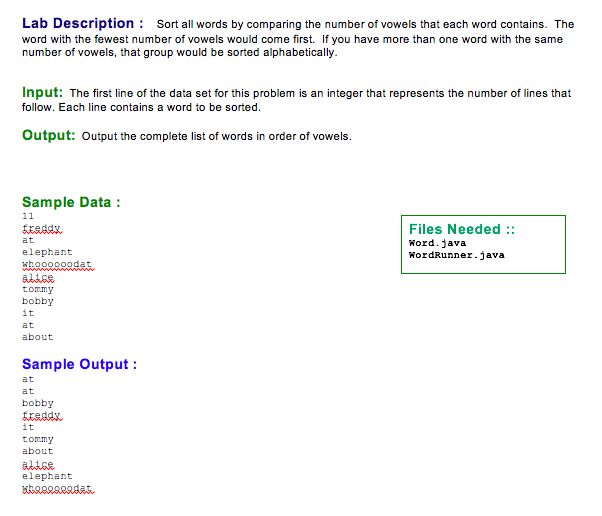The height and width of the screenshot is (516, 602).
Task: Click the blue "Sample Output :" heading
Action: click(79, 364)
